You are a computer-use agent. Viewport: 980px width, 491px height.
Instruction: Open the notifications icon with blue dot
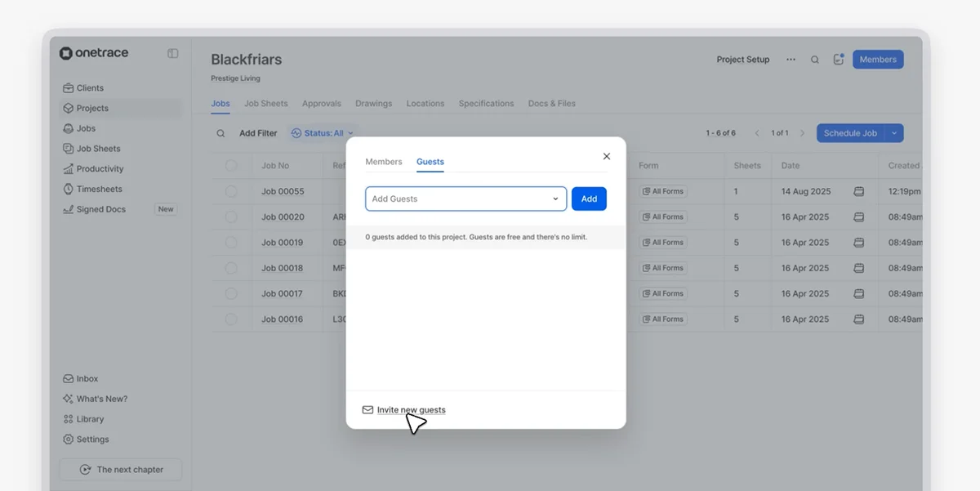tap(838, 59)
